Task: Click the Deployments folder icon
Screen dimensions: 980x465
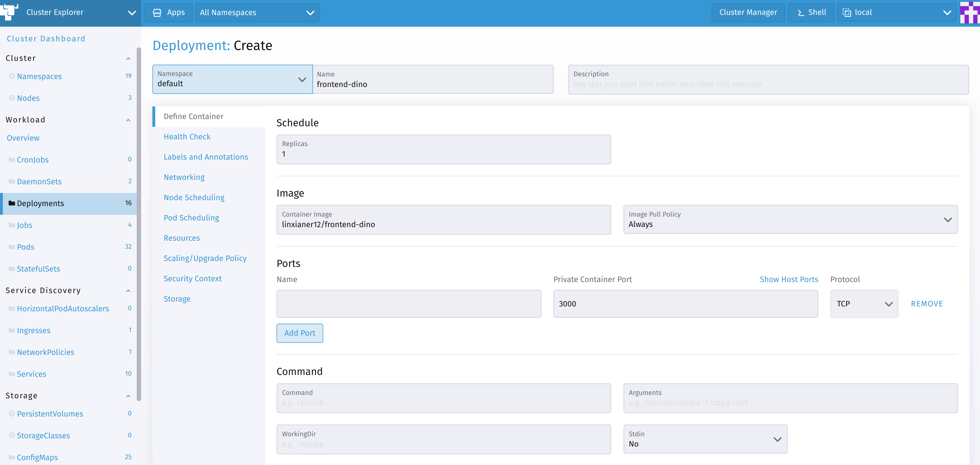Action: [12, 203]
